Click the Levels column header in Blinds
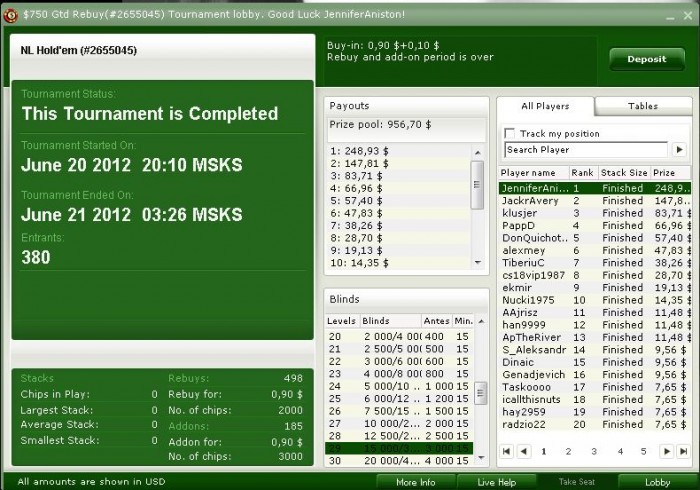Screen dimensions: 700x490 342,321
